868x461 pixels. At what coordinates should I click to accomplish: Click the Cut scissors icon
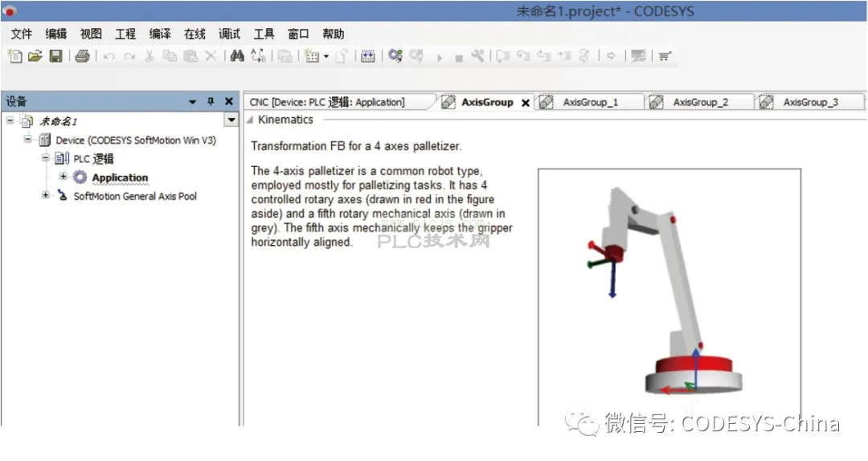149,56
